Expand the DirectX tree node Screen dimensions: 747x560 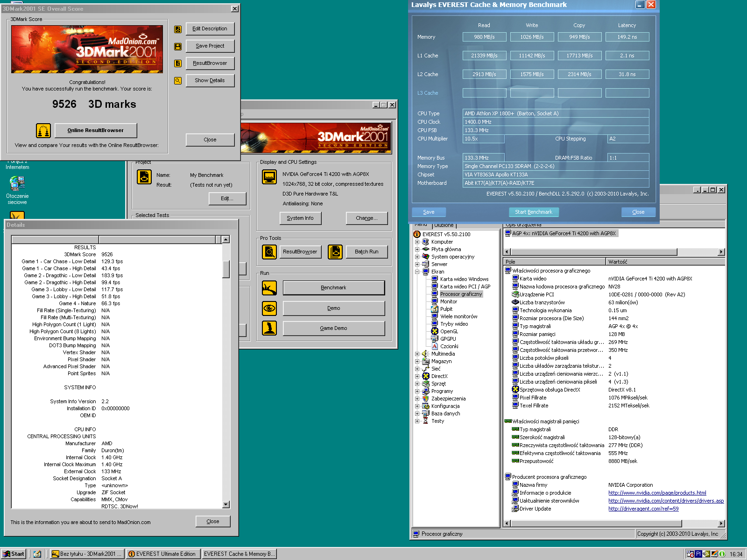coord(417,376)
